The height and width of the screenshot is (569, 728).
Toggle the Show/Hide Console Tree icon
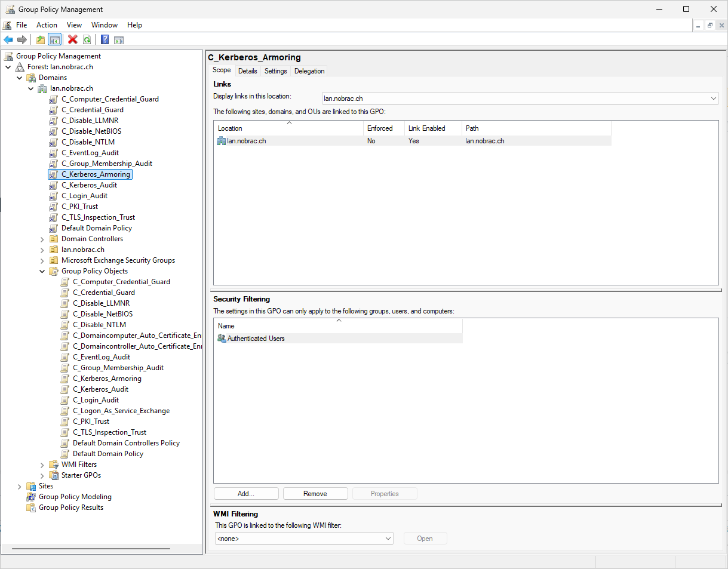tap(54, 40)
